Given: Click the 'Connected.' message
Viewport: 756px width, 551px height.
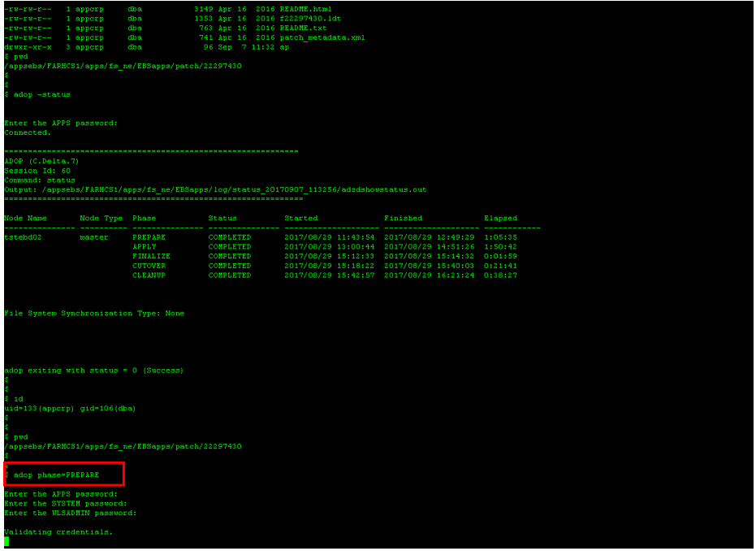Looking at the screenshot, I should pos(28,132).
